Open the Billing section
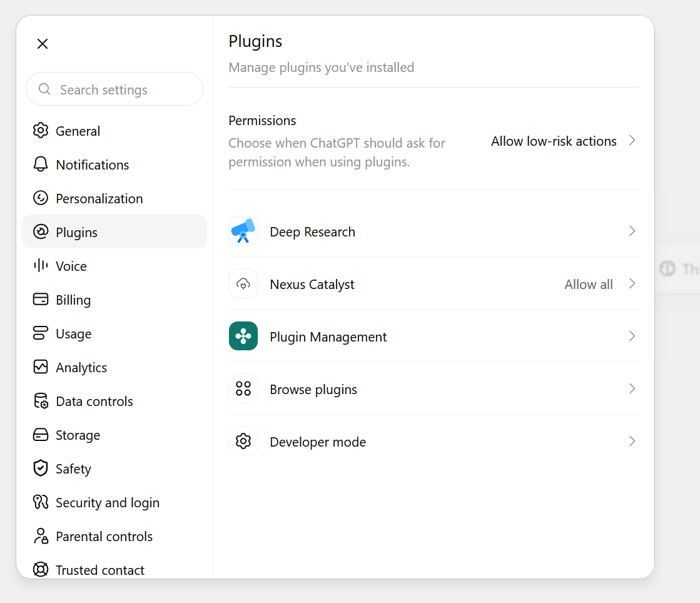This screenshot has height=603, width=700. [114, 300]
